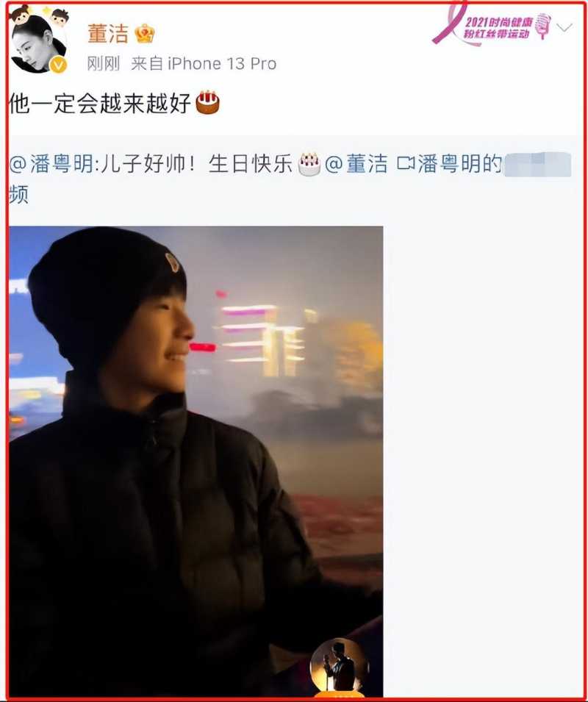Click the video camera icon before 潘粤明的
The width and height of the screenshot is (588, 702).
406,163
